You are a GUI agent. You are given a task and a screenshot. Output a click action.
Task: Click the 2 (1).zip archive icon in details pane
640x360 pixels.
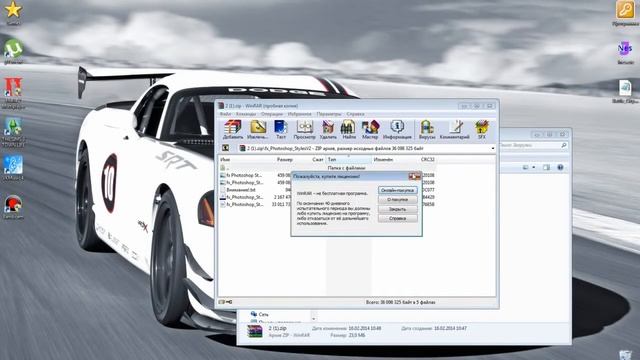coord(255,331)
